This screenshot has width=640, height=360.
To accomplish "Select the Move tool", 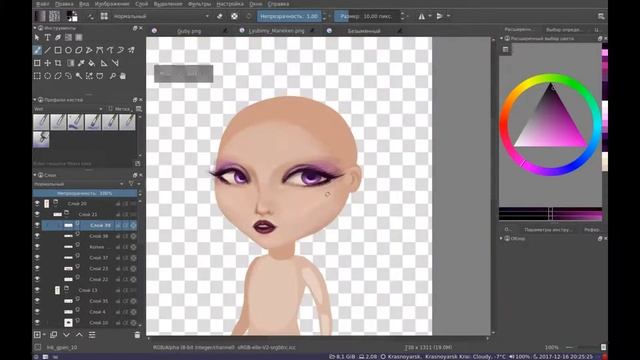I will (48, 63).
